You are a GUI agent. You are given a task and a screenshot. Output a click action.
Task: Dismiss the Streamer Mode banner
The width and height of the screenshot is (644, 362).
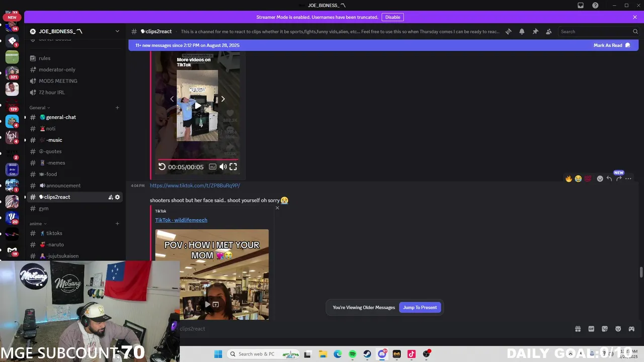coord(635,17)
